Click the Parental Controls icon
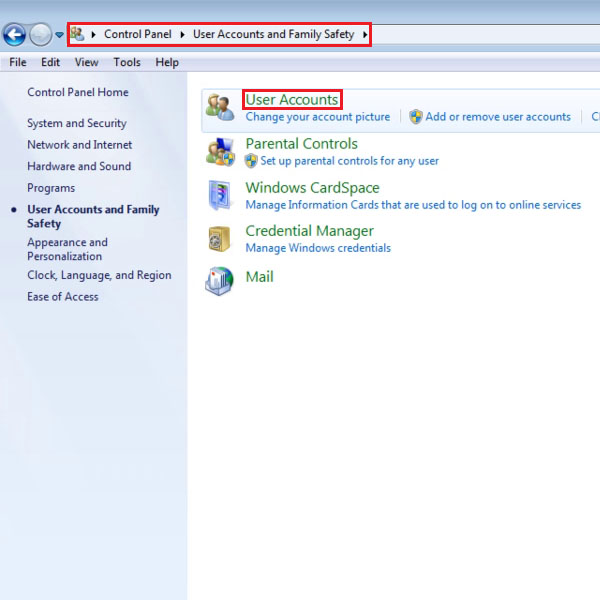600x600 pixels. [220, 152]
